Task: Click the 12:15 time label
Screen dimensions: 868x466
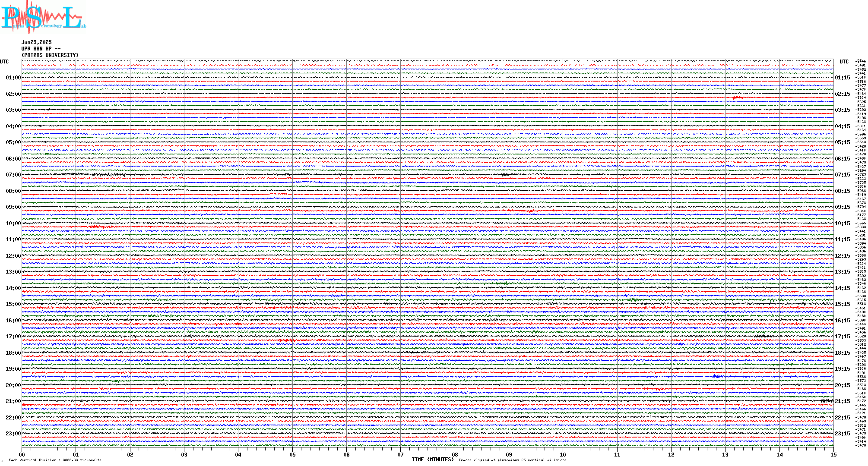Action: point(843,256)
